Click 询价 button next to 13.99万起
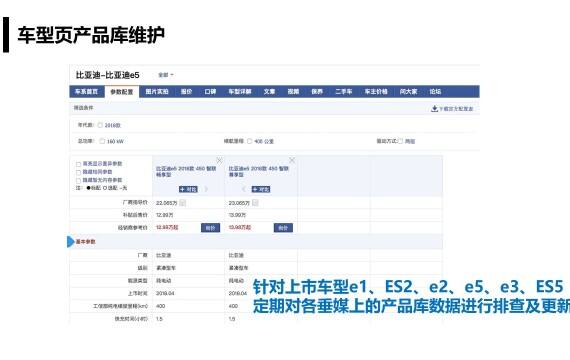The image size is (570, 360). tap(283, 228)
